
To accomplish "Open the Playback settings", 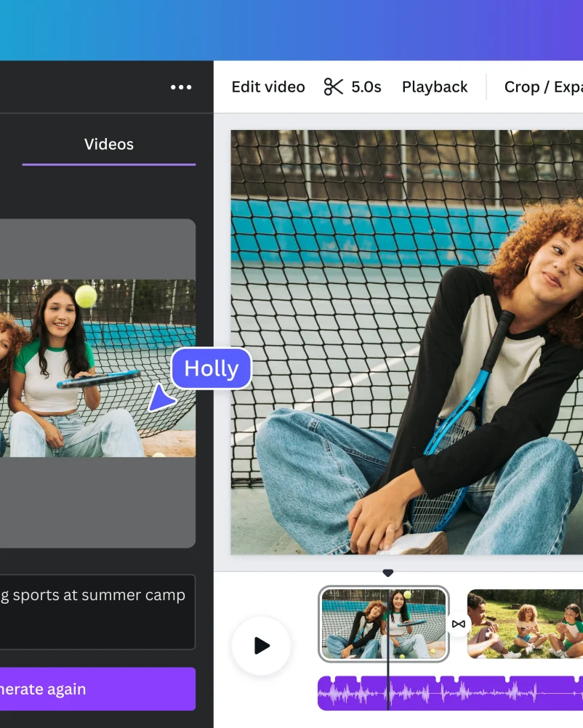I will [x=434, y=87].
